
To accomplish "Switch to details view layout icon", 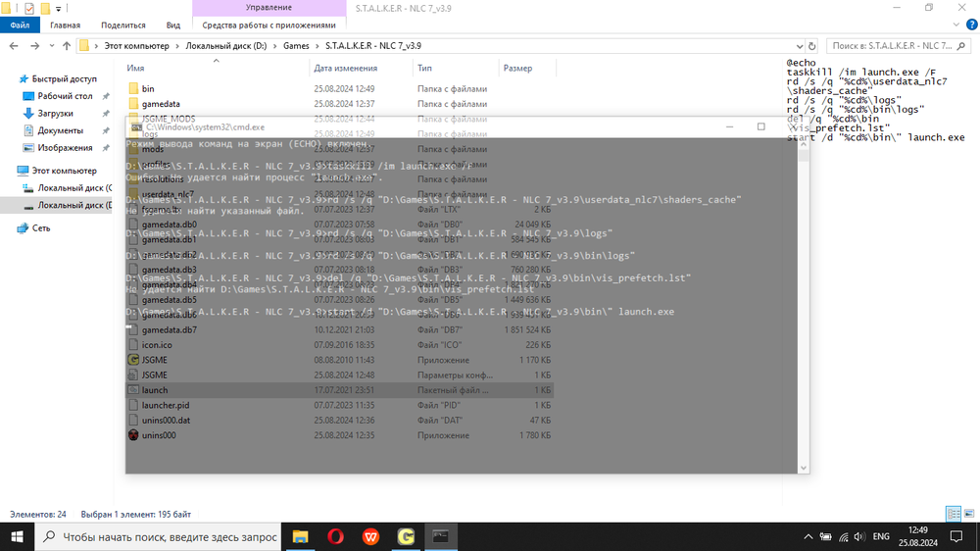I will [954, 514].
